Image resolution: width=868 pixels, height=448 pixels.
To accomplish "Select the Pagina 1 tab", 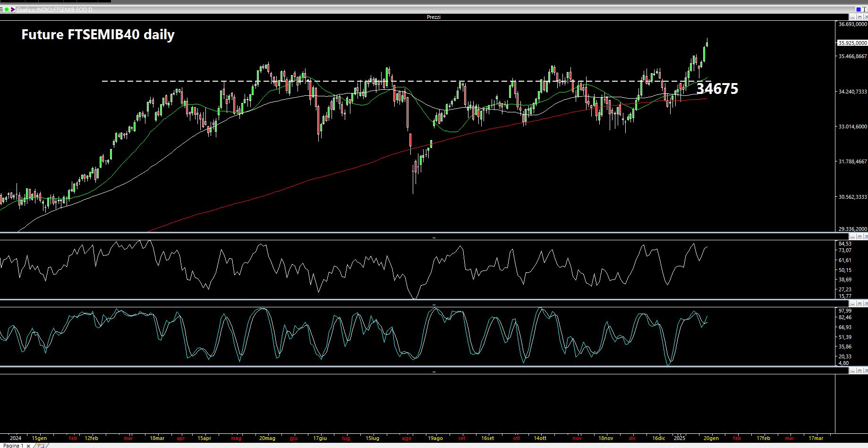I will (x=13, y=446).
